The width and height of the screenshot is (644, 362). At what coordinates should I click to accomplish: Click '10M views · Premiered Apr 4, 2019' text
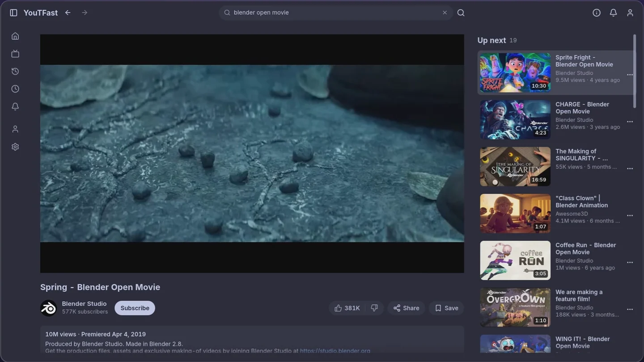tap(95, 334)
